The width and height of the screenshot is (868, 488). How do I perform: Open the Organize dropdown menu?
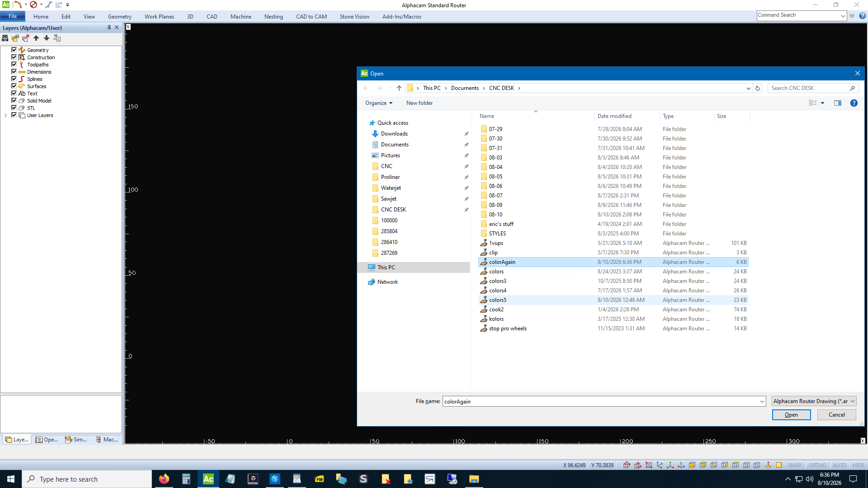point(379,103)
